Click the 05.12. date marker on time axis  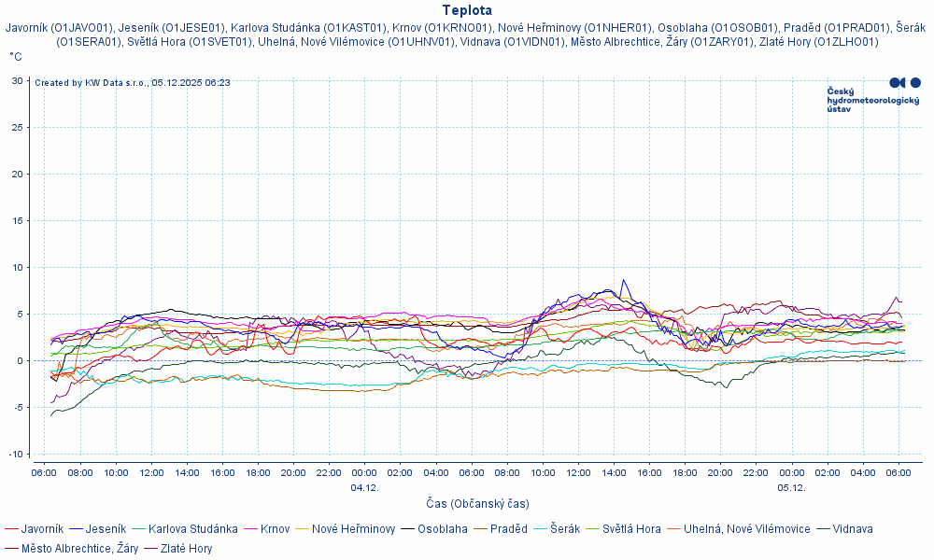[791, 487]
